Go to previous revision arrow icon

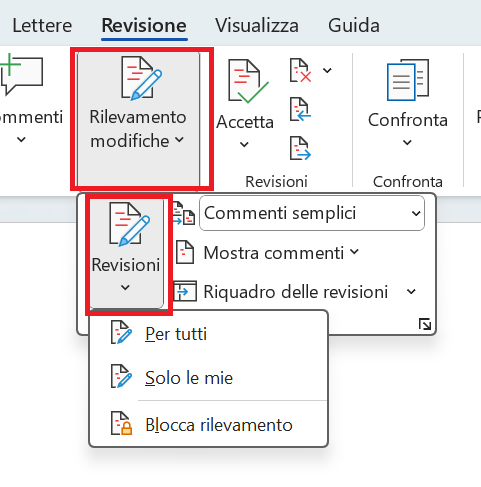(300, 109)
